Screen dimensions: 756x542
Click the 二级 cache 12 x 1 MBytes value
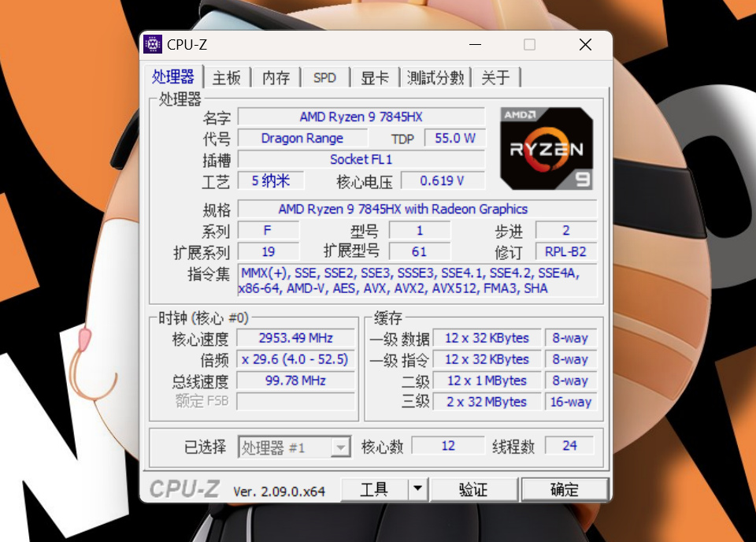(x=487, y=381)
